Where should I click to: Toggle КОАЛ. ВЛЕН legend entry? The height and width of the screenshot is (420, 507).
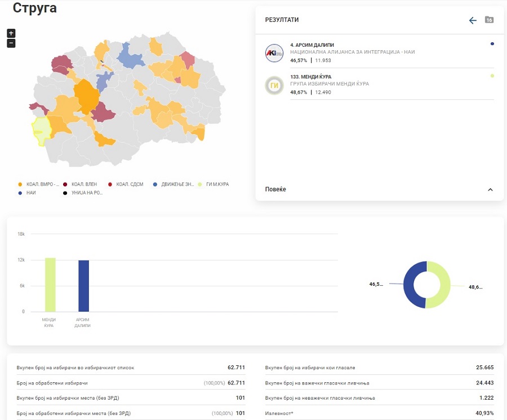click(81, 184)
